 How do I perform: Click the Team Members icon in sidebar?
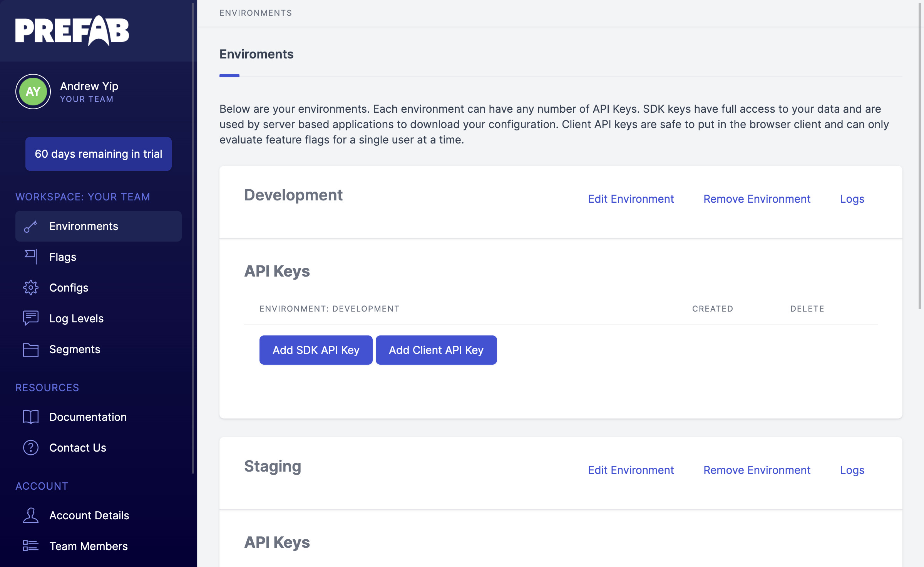click(31, 545)
